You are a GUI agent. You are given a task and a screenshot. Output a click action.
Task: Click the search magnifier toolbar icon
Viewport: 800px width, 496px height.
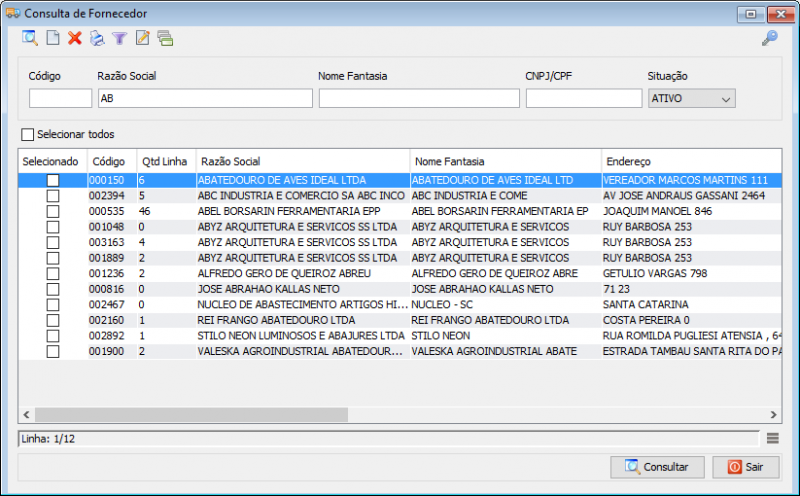(30, 38)
